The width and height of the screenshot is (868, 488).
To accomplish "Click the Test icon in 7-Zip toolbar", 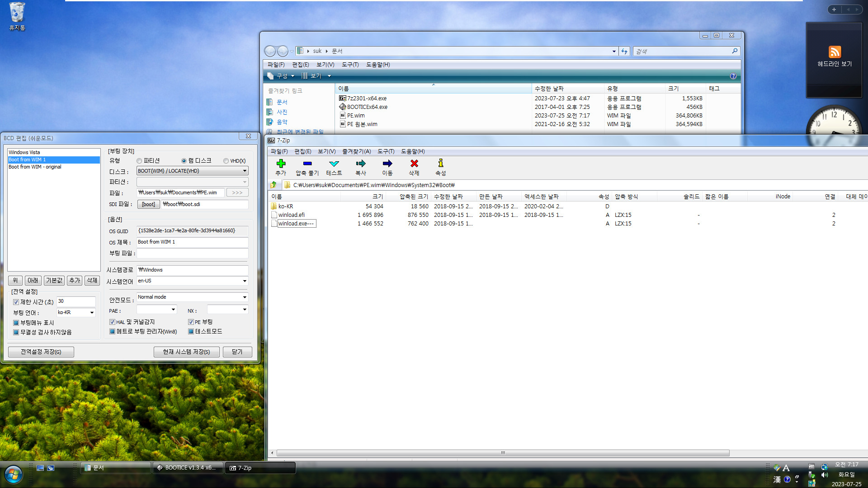I will click(x=332, y=167).
